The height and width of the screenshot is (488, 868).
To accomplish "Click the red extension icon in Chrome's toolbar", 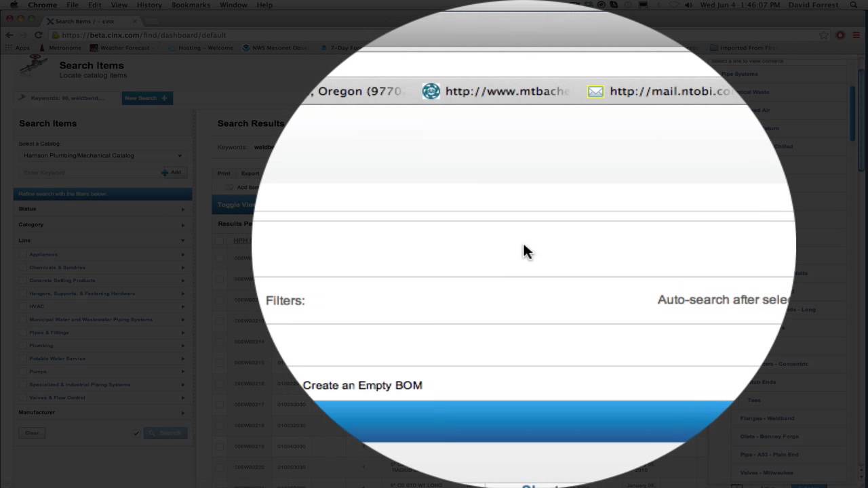I will point(840,35).
